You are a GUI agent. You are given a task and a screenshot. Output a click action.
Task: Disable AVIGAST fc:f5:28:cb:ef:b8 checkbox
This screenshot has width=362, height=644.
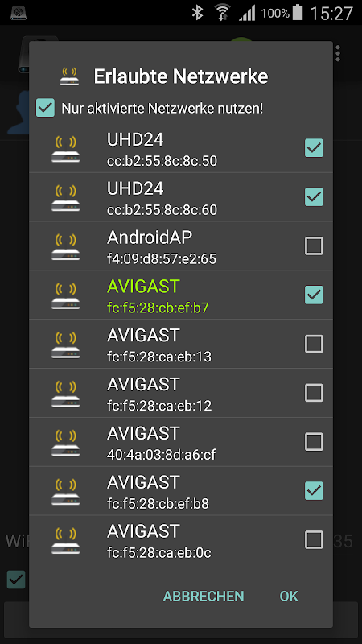tap(314, 491)
